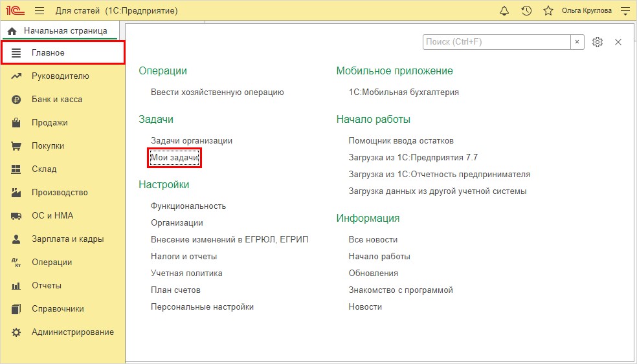Open Загрузка данных из другой учетной системы
Viewport: 637px width, 364px height.
tap(438, 191)
